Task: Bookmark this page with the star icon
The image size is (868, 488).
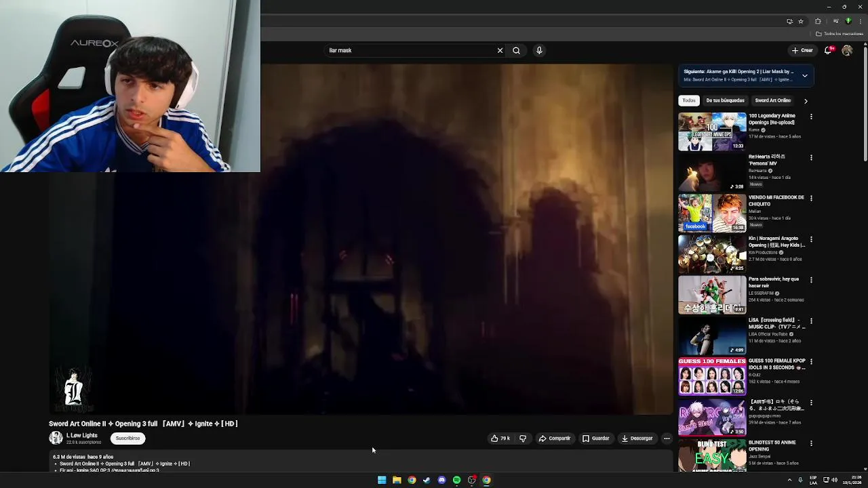Action: pos(801,21)
